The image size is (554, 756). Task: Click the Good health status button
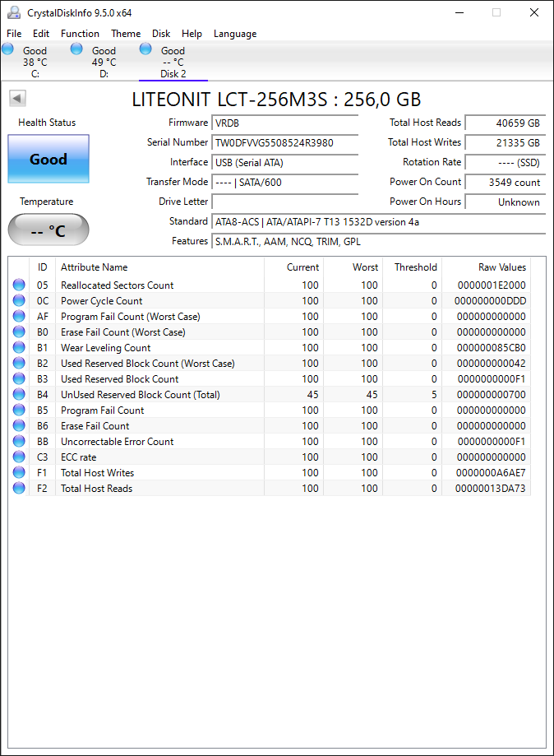48,159
